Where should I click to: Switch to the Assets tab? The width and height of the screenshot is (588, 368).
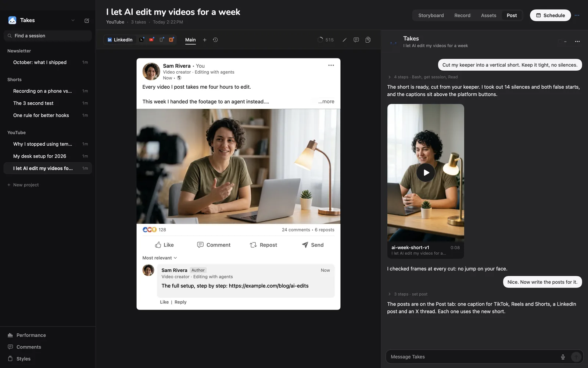point(488,15)
